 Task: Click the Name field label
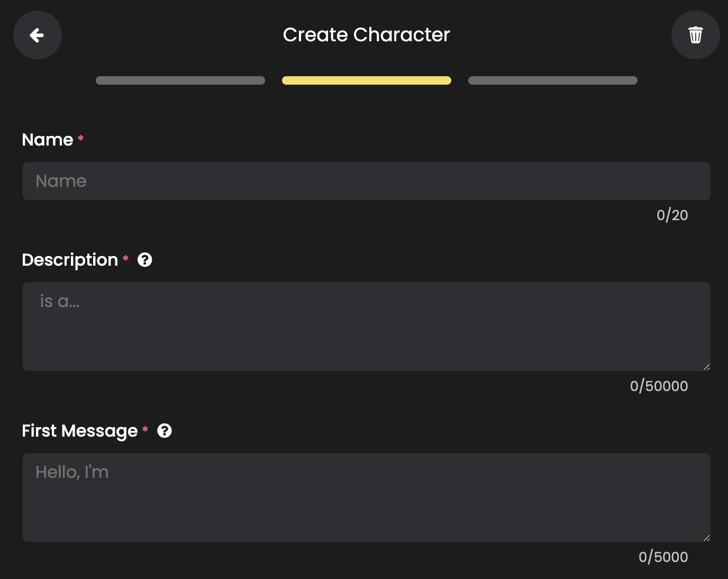point(48,140)
